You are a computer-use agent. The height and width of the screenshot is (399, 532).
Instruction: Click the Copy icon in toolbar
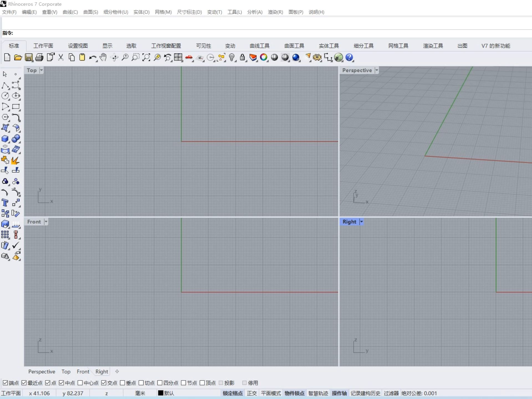pos(71,57)
